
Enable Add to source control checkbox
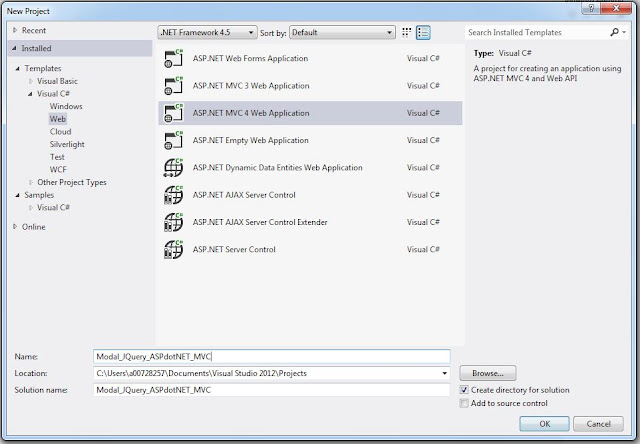point(464,403)
